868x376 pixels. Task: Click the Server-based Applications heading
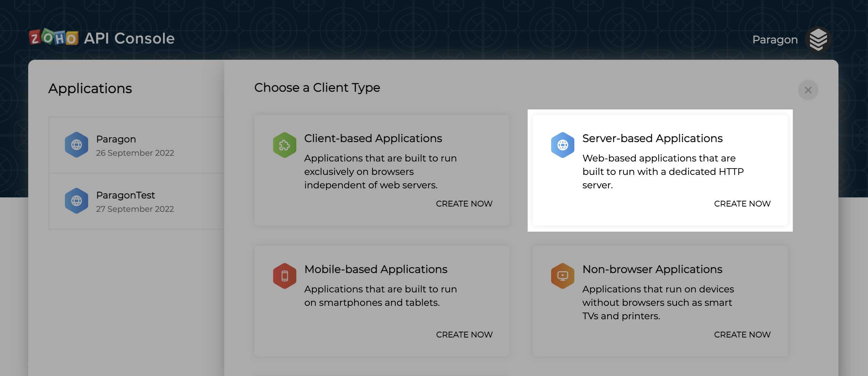pos(653,138)
